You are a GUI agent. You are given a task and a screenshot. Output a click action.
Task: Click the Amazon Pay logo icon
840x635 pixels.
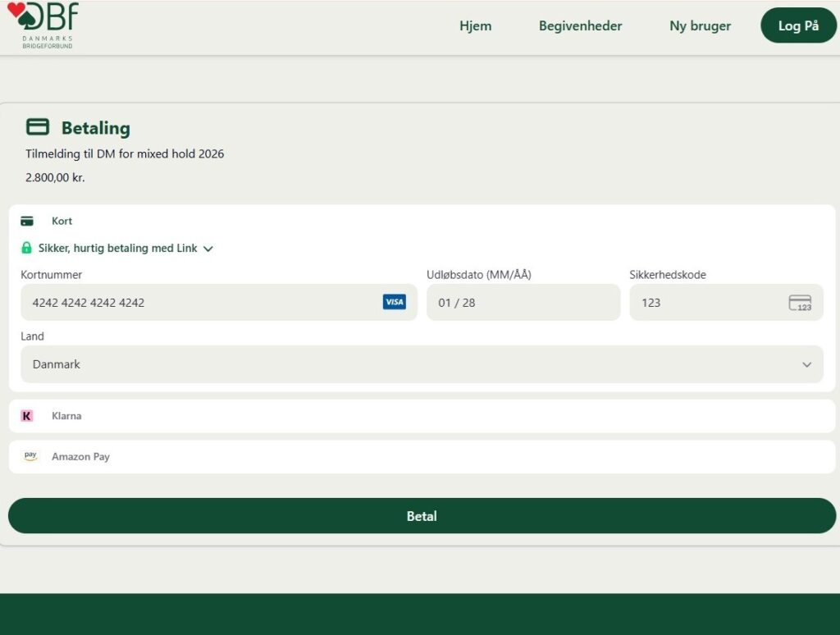[30, 456]
